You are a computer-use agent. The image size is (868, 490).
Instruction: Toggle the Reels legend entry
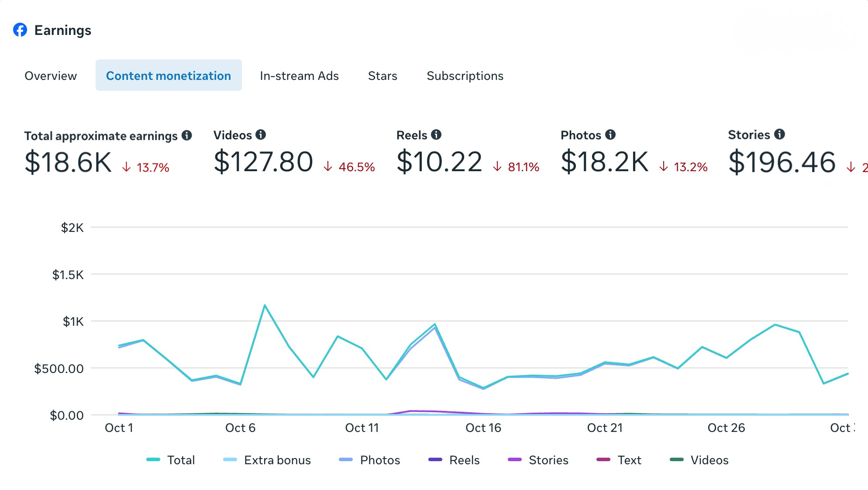[464, 460]
